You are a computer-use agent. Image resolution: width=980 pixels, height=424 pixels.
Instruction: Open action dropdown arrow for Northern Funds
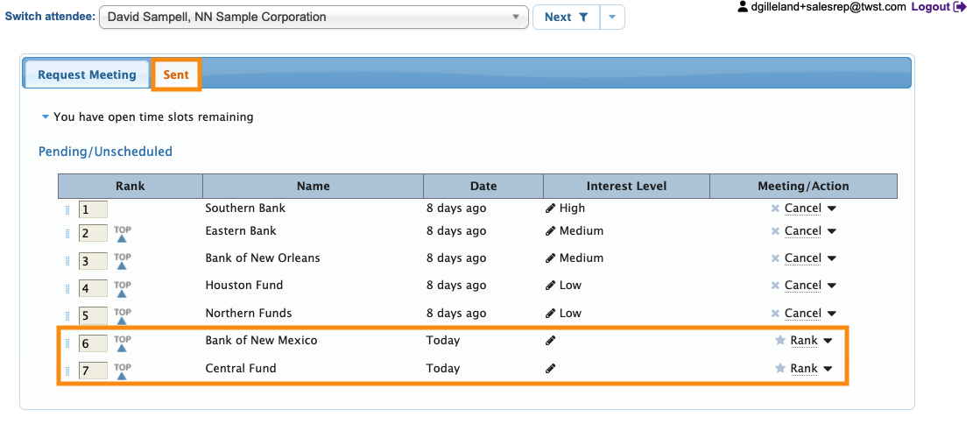pyautogui.click(x=831, y=314)
